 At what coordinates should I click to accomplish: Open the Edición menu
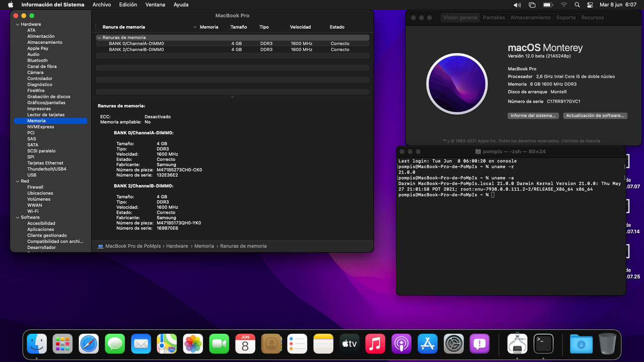(x=128, y=5)
